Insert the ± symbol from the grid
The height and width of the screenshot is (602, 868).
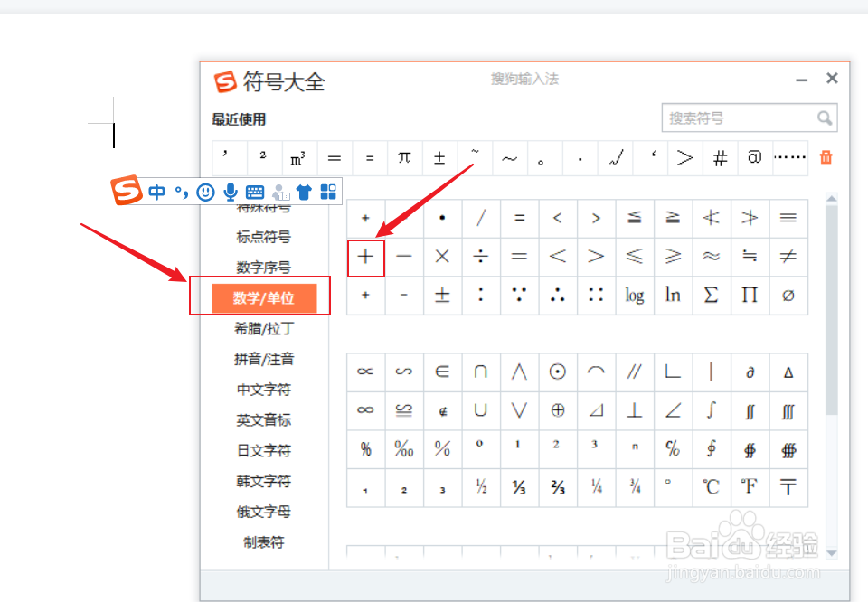pos(441,296)
